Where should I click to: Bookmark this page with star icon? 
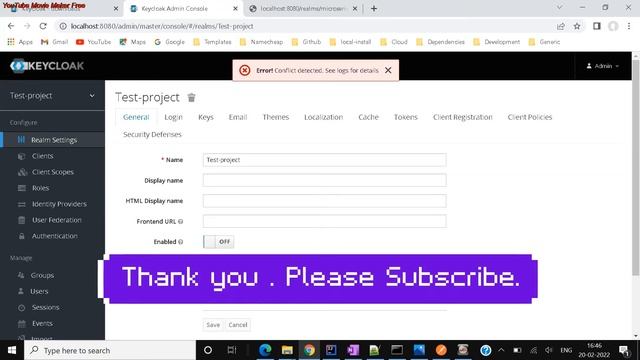tap(577, 26)
